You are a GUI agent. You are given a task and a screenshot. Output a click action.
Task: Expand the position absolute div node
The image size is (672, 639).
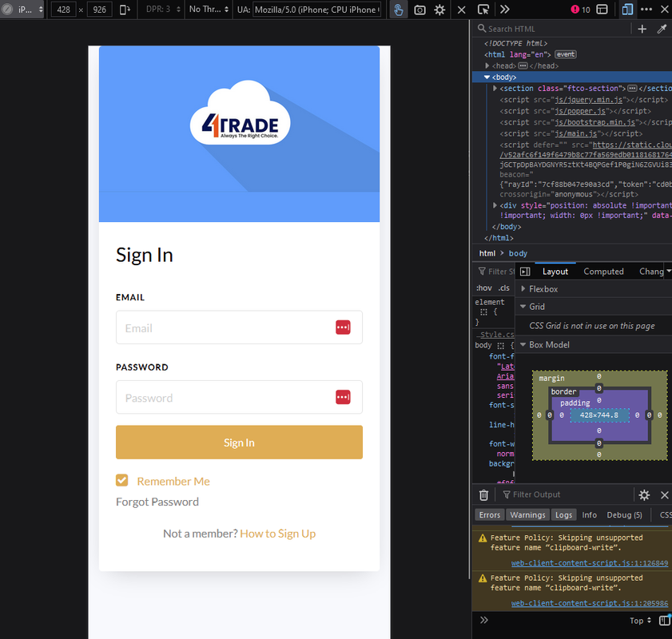pyautogui.click(x=495, y=205)
